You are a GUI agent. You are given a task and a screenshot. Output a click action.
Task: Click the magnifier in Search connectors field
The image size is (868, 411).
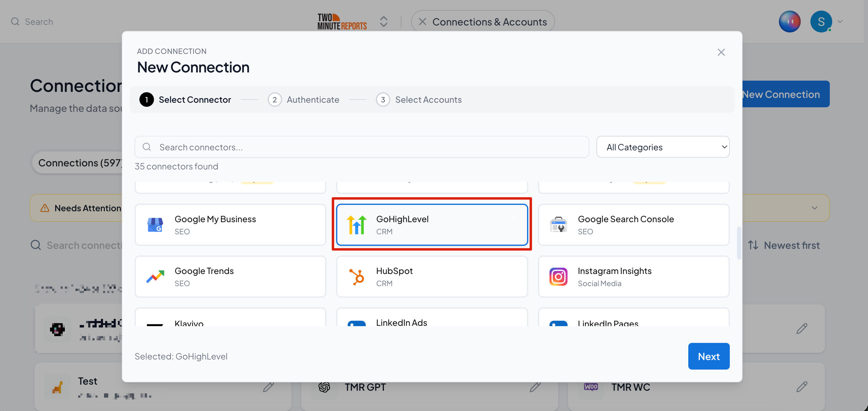(x=147, y=147)
